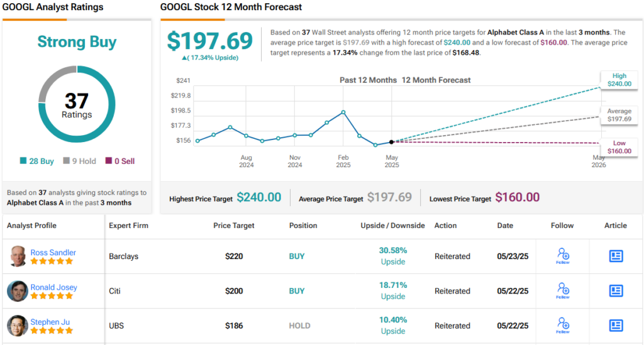Click the Highest Price Target $240.00 value
Screen dimensions: 644x345
coord(259,197)
